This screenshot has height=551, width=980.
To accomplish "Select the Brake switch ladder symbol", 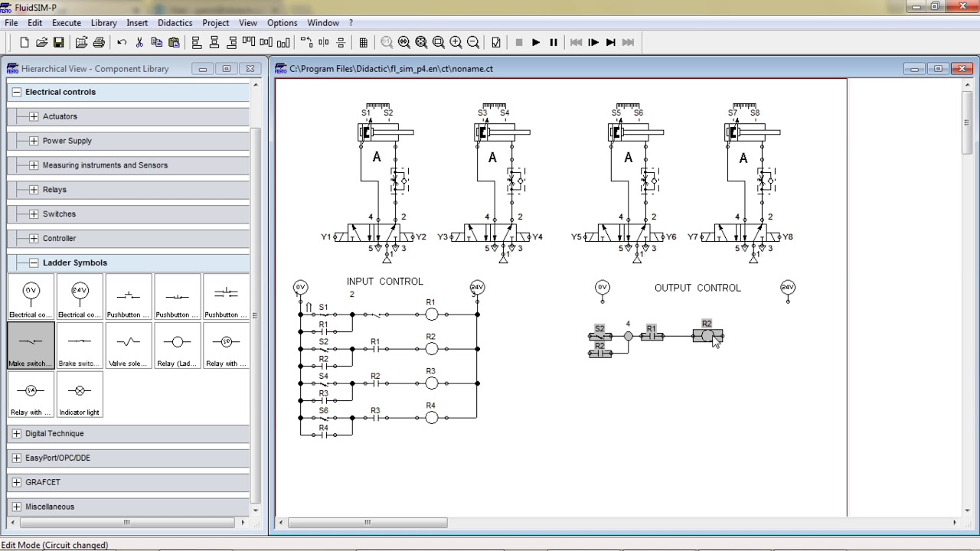I will [80, 346].
